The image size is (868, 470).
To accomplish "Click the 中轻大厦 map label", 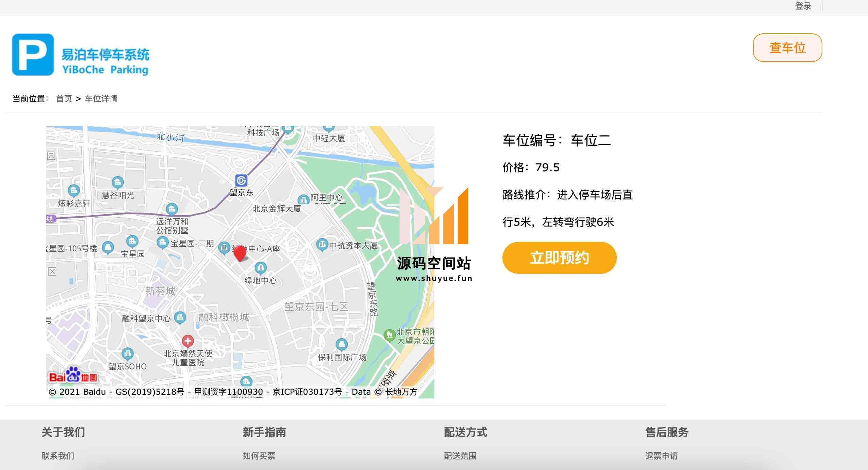I will point(329,138).
